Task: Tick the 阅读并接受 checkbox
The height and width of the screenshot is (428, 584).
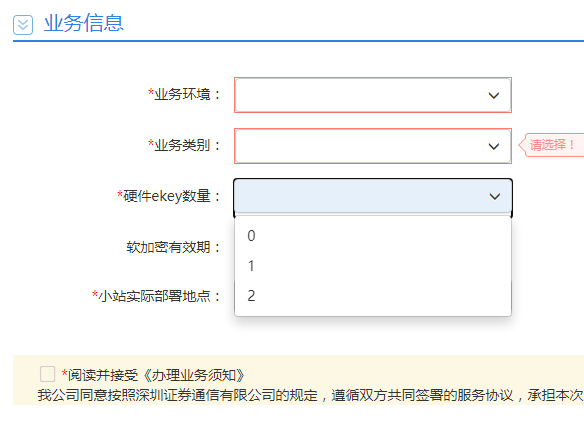Action: pyautogui.click(x=48, y=374)
